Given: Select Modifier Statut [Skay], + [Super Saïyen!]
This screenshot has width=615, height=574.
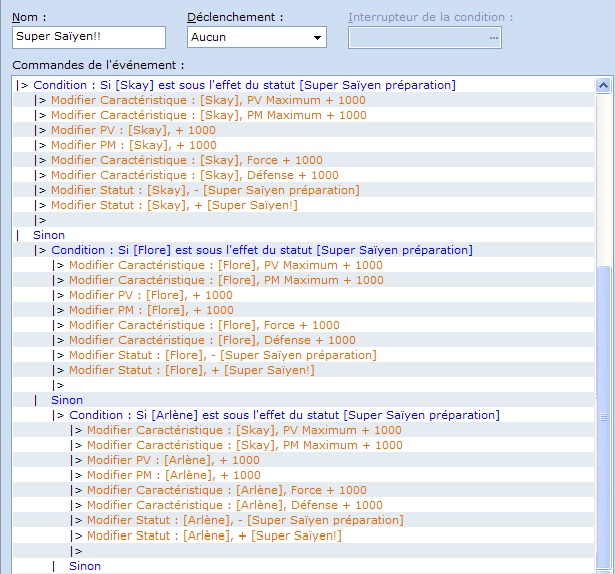Looking at the screenshot, I should point(304,205).
